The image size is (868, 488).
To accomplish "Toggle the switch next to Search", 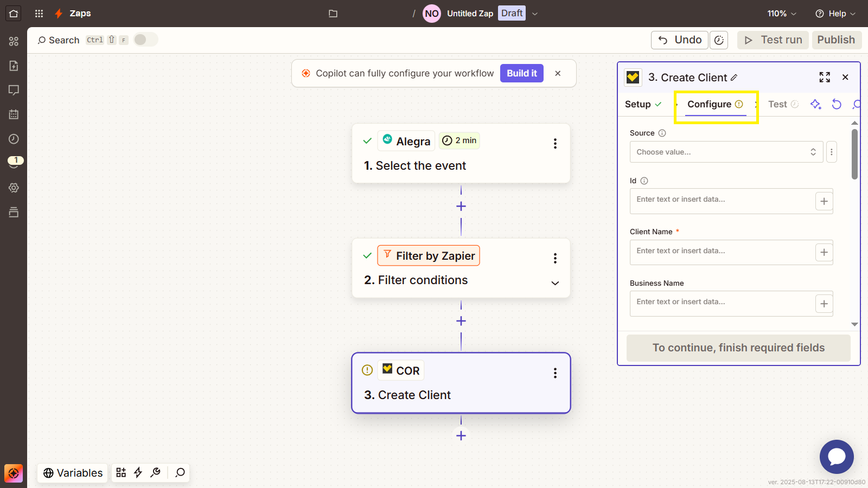I will (145, 40).
